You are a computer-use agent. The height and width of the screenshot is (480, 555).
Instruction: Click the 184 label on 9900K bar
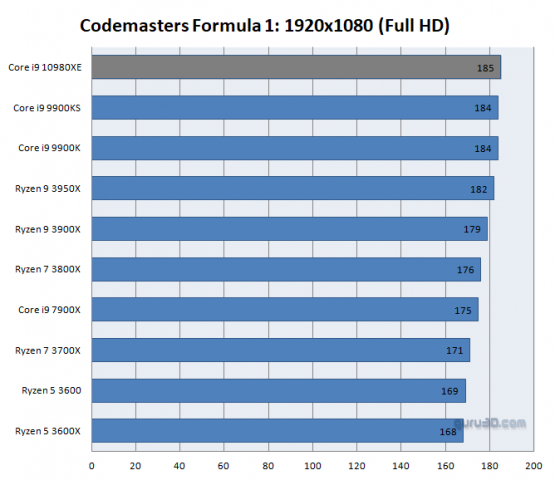[483, 149]
